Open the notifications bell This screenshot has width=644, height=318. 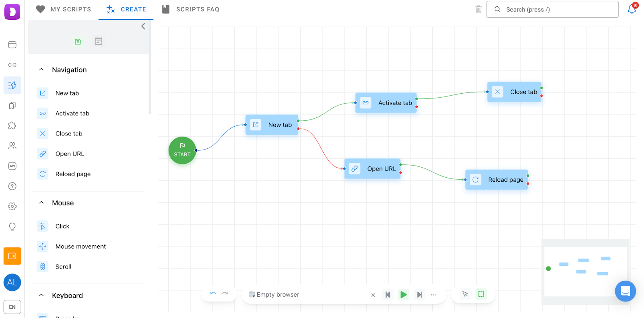tap(632, 9)
